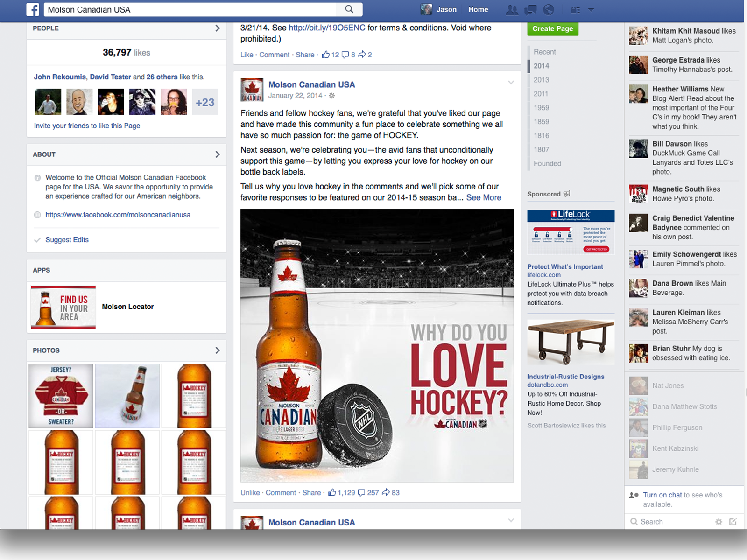Screen dimensions: 747x560
Task: Open the Facebook logo home icon
Action: coord(33,9)
